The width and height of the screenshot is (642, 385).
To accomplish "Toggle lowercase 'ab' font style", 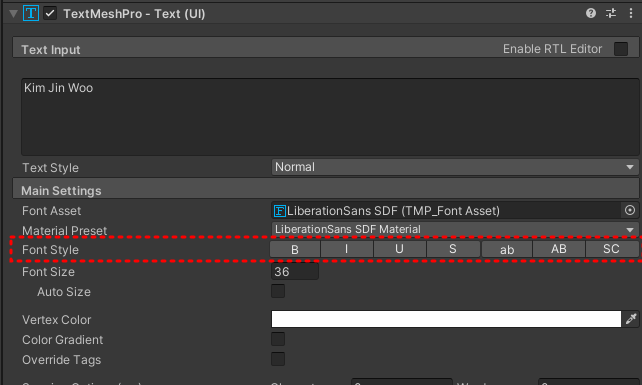I will coord(507,249).
